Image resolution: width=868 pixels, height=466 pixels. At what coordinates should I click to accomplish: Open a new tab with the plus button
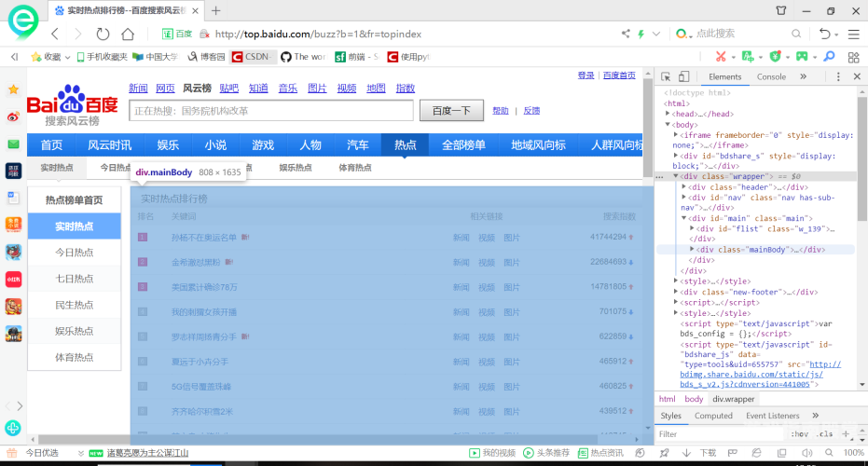point(216,10)
